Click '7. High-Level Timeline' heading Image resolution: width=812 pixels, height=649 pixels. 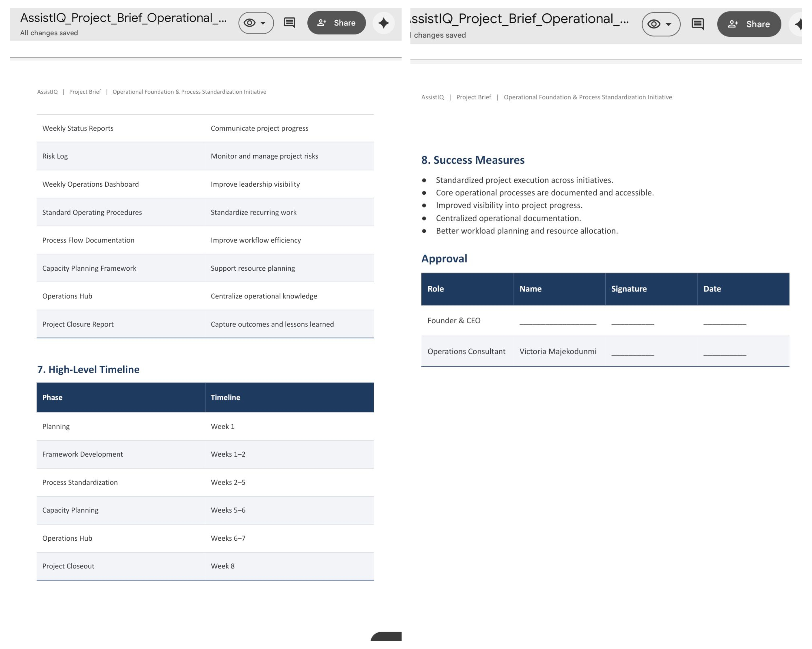[x=88, y=369]
